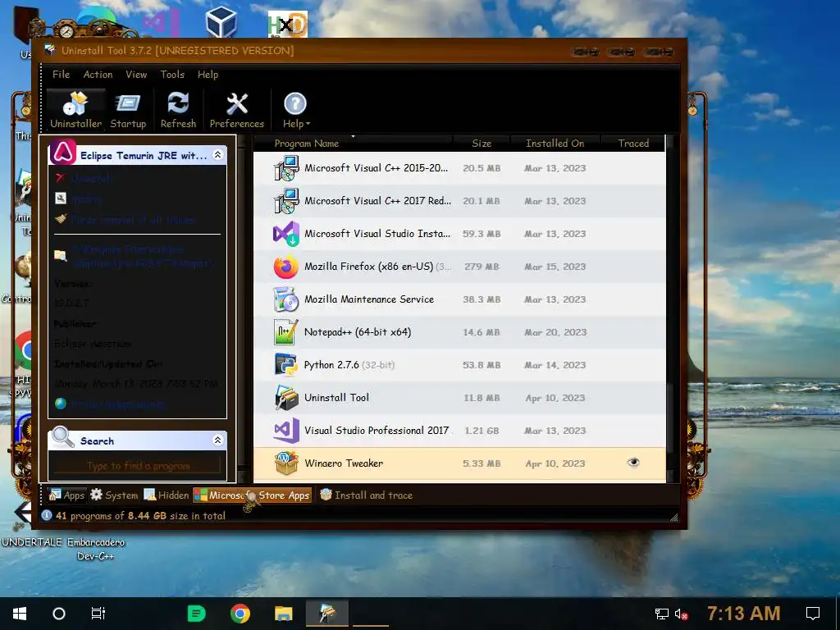Screen dimensions: 840x630
Task: Click the Microsoft Visual Studio Installer icon
Action: point(286,234)
